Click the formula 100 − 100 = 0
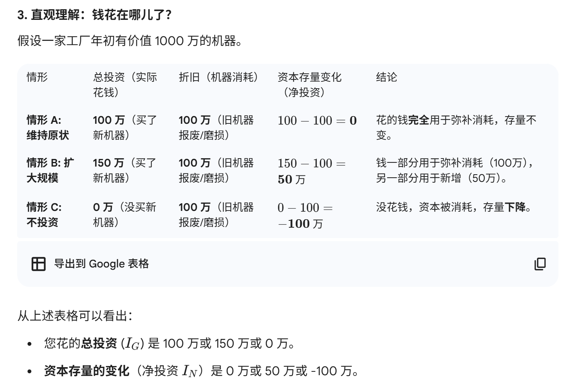 (317, 121)
